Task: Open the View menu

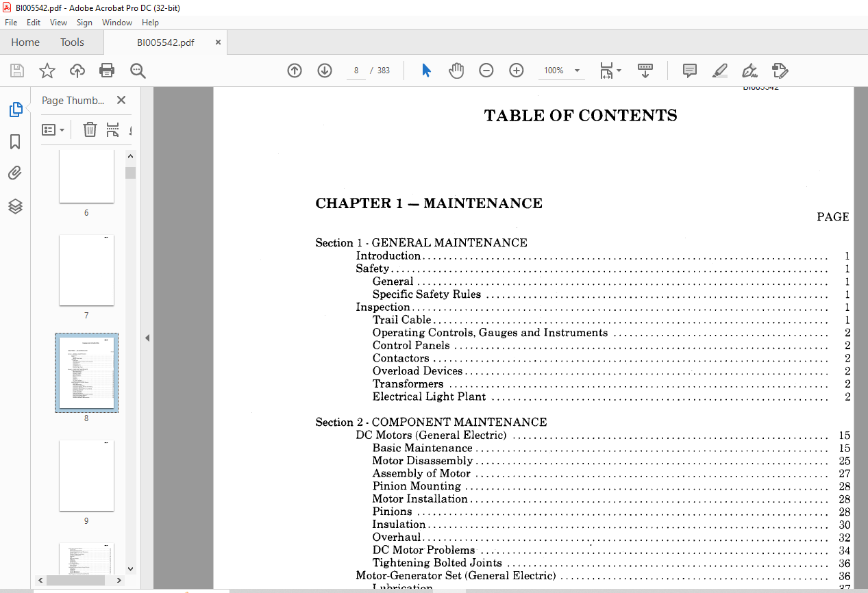Action: point(59,23)
